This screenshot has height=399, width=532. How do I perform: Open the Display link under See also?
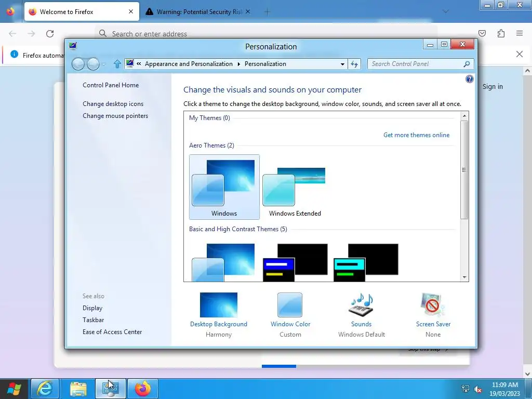pos(92,308)
